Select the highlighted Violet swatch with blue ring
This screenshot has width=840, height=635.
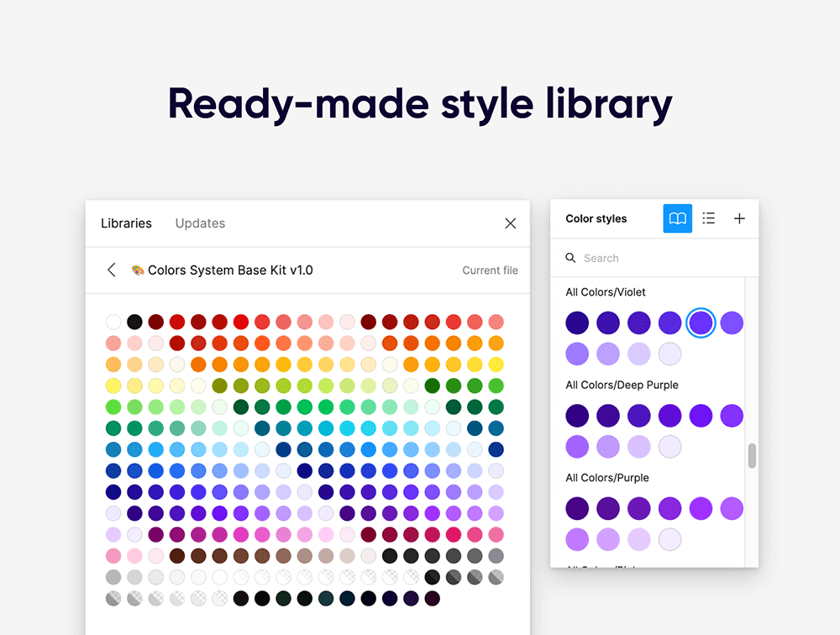(701, 323)
